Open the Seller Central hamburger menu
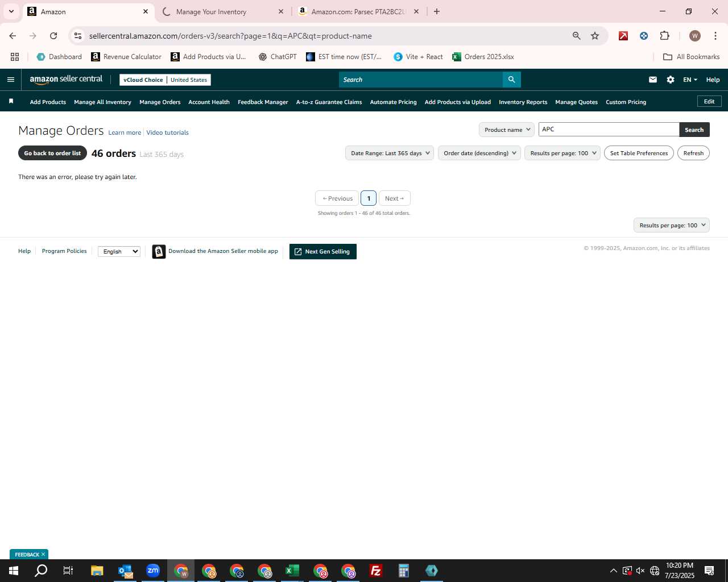Screen dimensions: 728x582 tap(10, 80)
